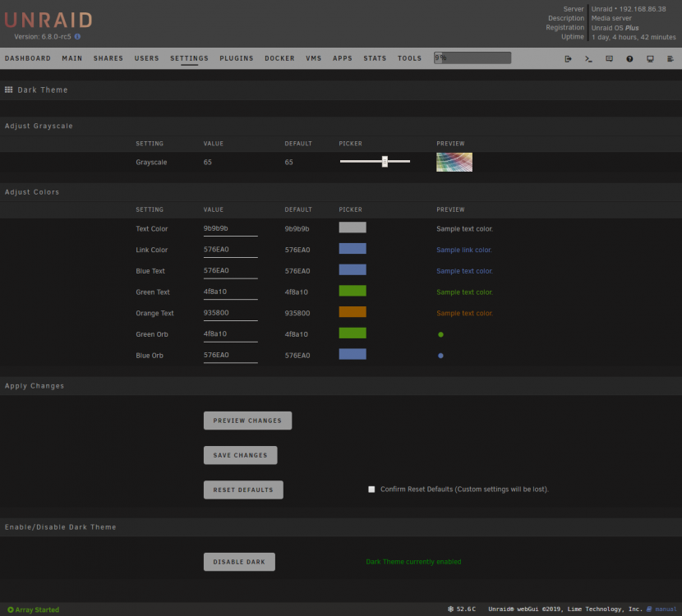The image size is (682, 616).
Task: Click the UNRAID logo
Action: [48, 20]
